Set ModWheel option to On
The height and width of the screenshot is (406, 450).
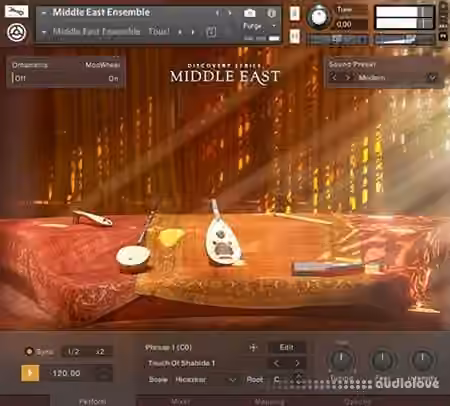click(x=113, y=79)
